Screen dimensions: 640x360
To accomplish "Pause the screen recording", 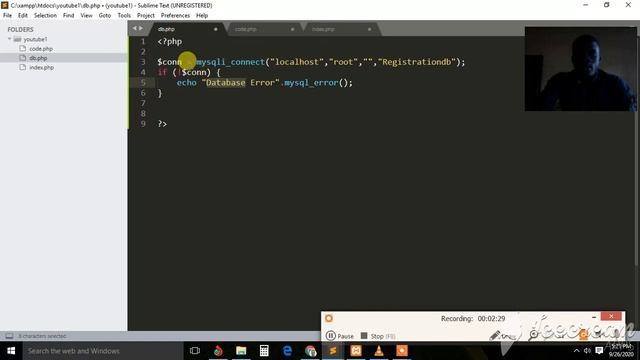I will click(340, 336).
